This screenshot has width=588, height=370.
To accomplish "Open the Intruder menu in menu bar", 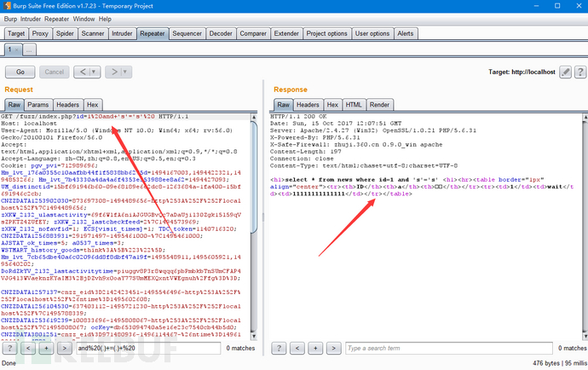I will click(31, 19).
